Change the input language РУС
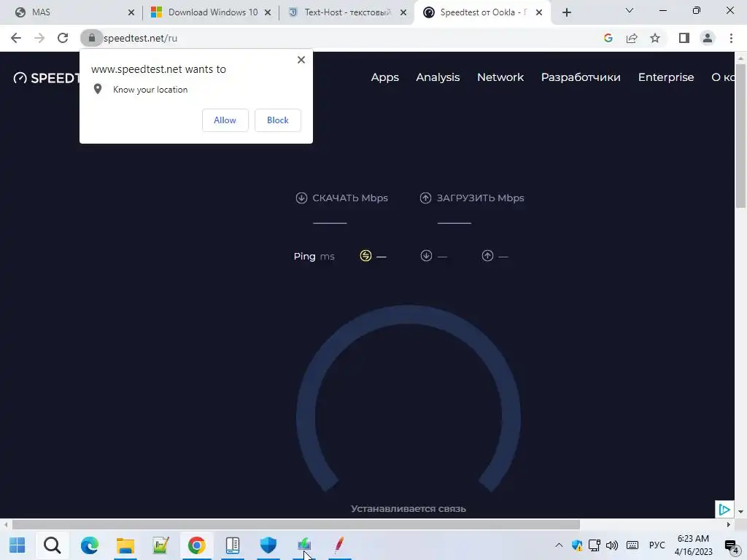This screenshot has width=747, height=560. (657, 545)
